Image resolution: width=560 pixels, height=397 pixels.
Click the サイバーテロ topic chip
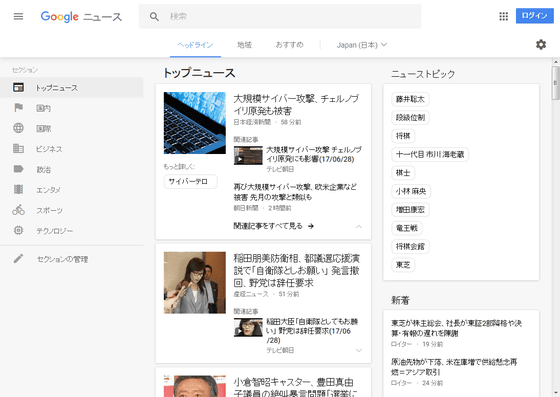tap(190, 181)
